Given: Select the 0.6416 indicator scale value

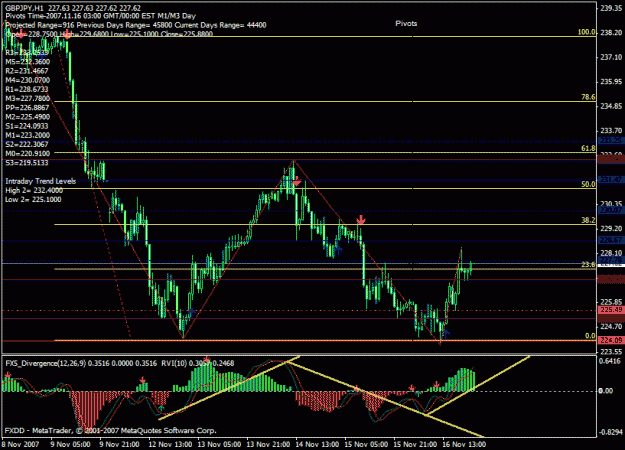Looking at the screenshot, I should pos(611,361).
